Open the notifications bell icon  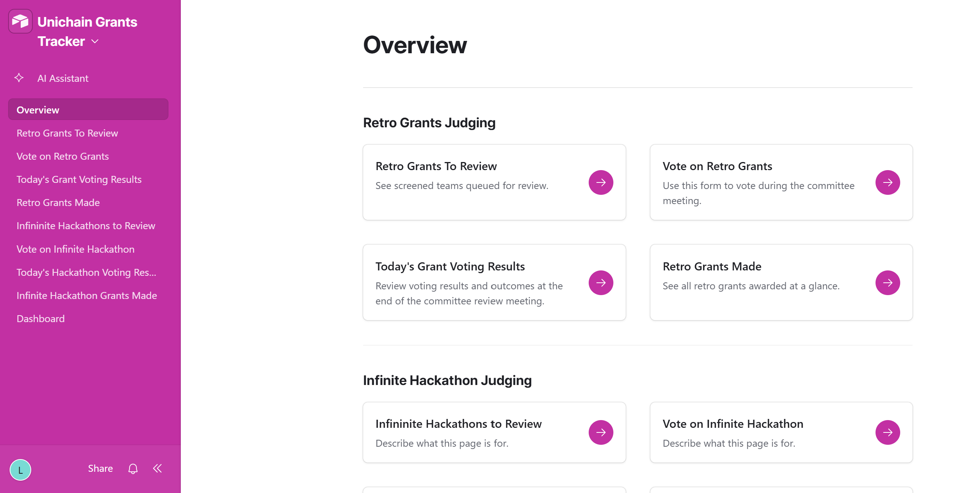pos(133,469)
